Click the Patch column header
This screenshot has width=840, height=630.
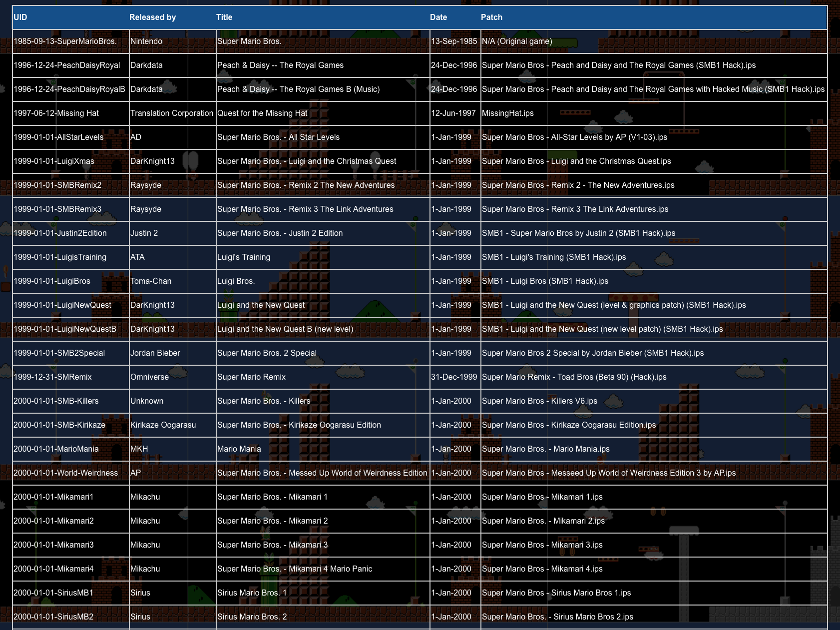coord(654,17)
